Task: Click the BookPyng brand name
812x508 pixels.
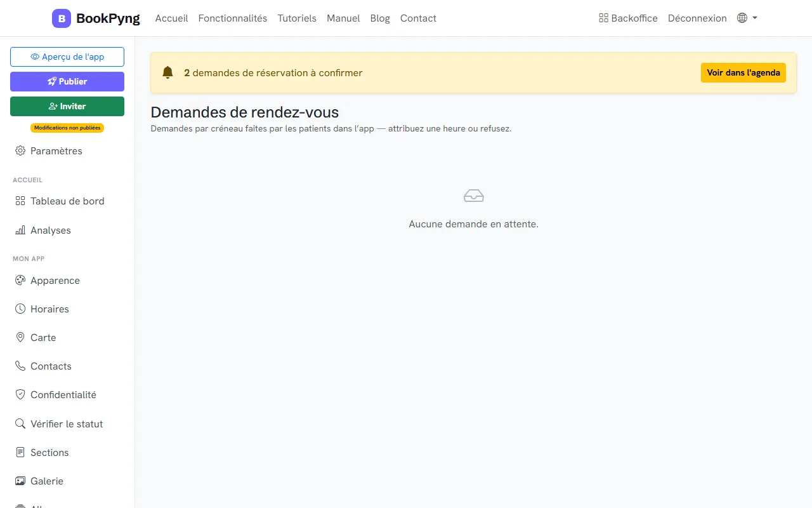Action: (108, 18)
